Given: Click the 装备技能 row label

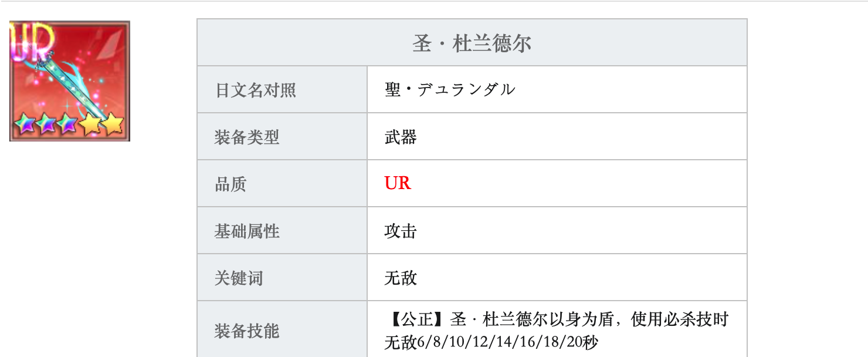Looking at the screenshot, I should 247,331.
